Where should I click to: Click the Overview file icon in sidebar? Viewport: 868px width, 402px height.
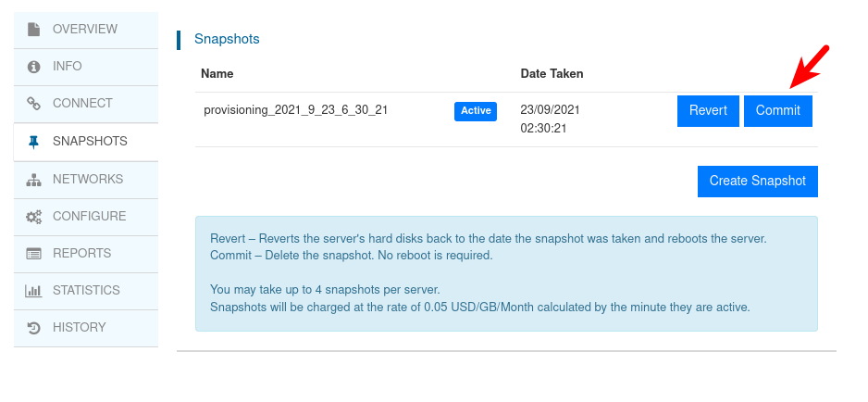tap(34, 30)
